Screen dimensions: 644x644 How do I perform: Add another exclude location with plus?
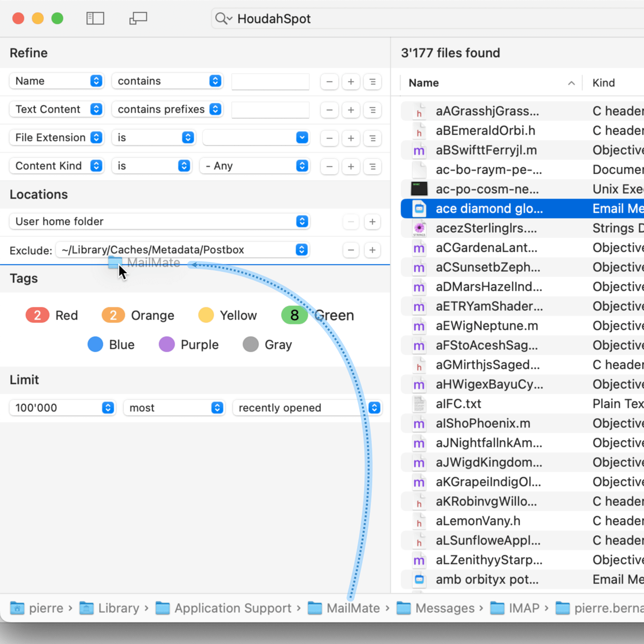click(372, 250)
